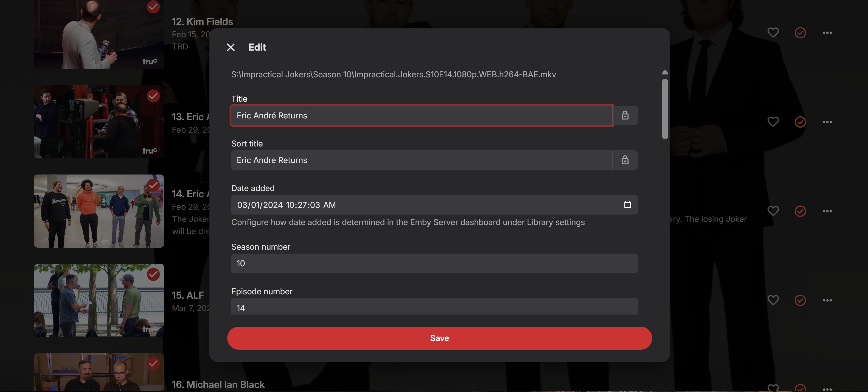
Task: Click the lock icon beside the Title field
Action: pos(625,115)
